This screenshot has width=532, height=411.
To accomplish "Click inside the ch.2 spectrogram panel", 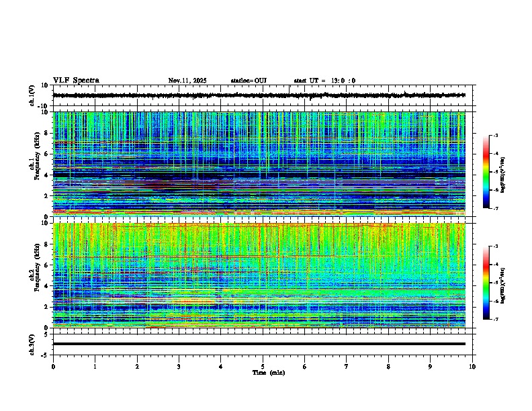I will point(259,275).
